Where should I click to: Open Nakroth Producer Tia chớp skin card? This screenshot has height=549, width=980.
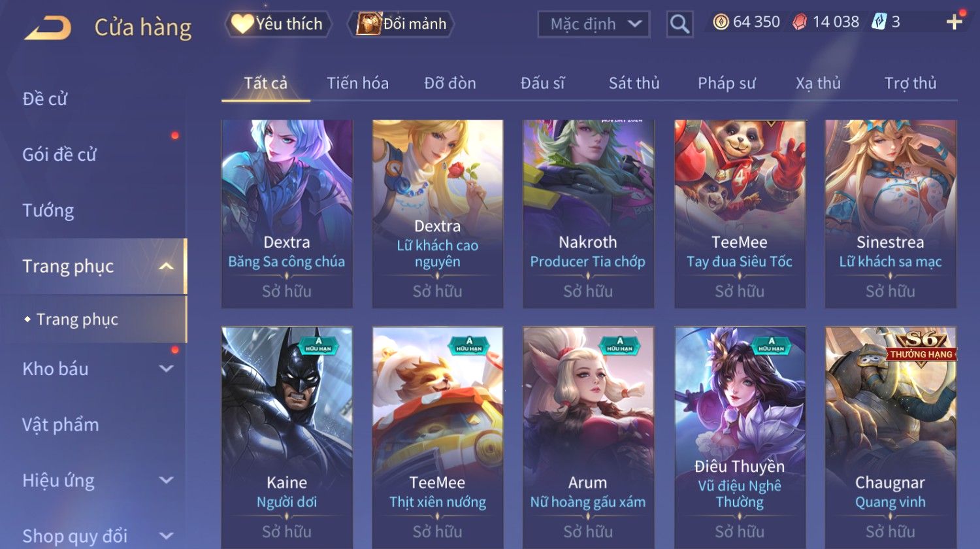coord(588,214)
